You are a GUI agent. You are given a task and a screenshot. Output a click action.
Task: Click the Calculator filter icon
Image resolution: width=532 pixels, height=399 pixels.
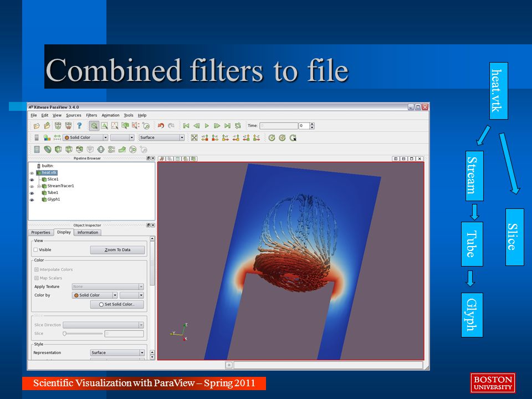pyautogui.click(x=37, y=150)
